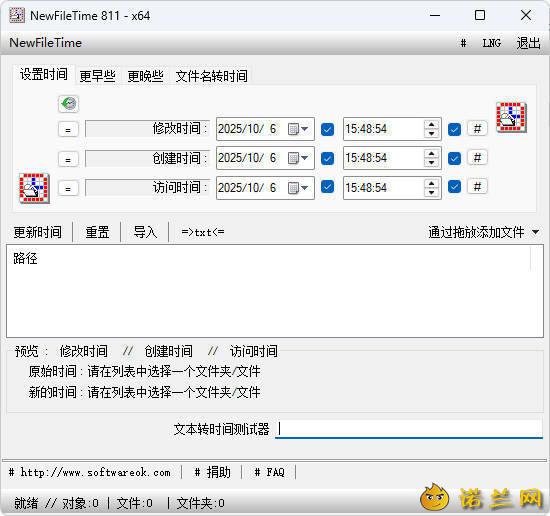Click 退出 to exit the program
This screenshot has height=516, width=550.
point(528,43)
